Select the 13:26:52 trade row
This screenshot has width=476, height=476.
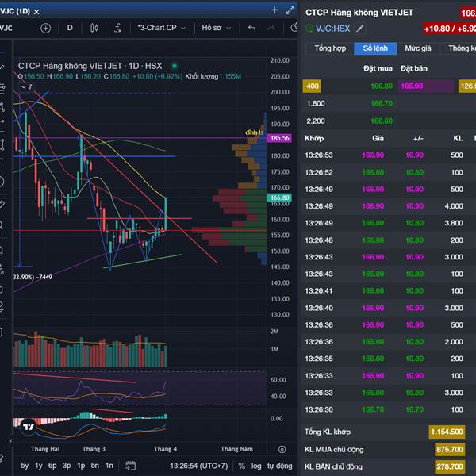389,172
